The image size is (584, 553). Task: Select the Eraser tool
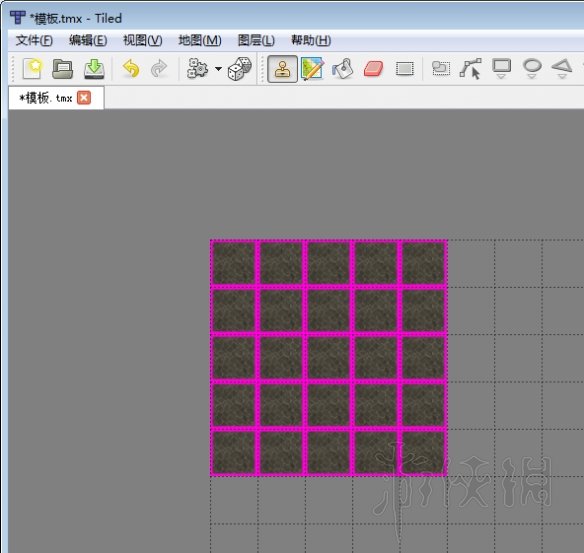[x=374, y=69]
